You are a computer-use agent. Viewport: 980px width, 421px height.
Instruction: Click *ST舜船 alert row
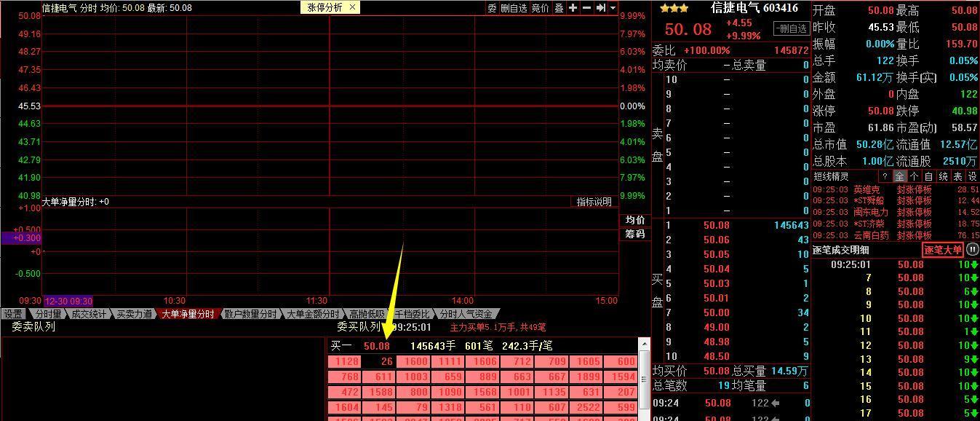pyautogui.click(x=896, y=200)
